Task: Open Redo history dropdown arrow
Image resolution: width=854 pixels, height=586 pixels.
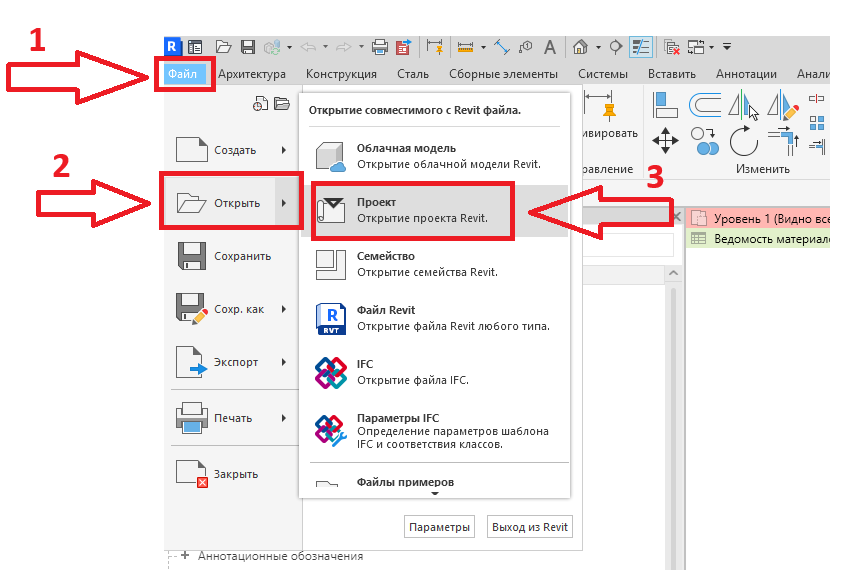Action: pos(361,47)
